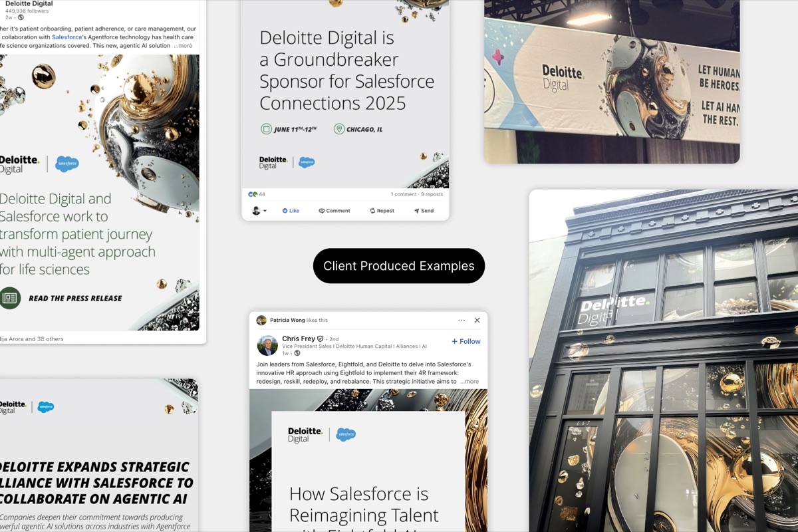
Task: Open the '1 comment' link
Action: click(403, 194)
